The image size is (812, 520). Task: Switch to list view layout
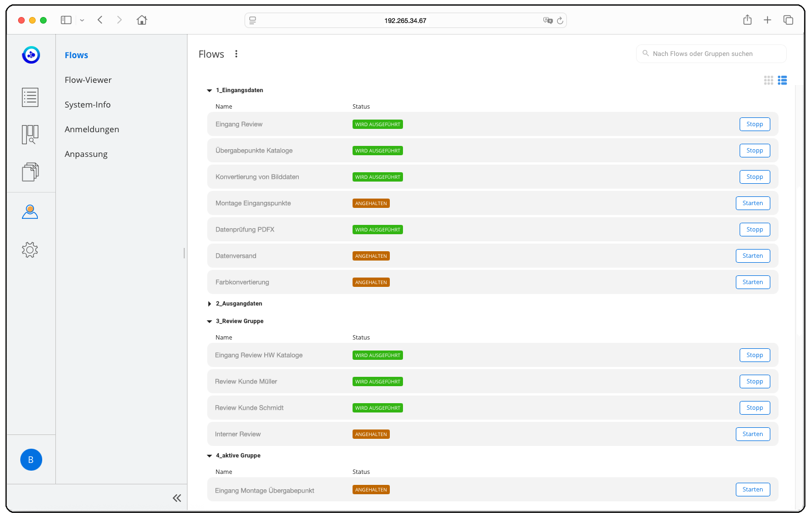click(x=782, y=81)
